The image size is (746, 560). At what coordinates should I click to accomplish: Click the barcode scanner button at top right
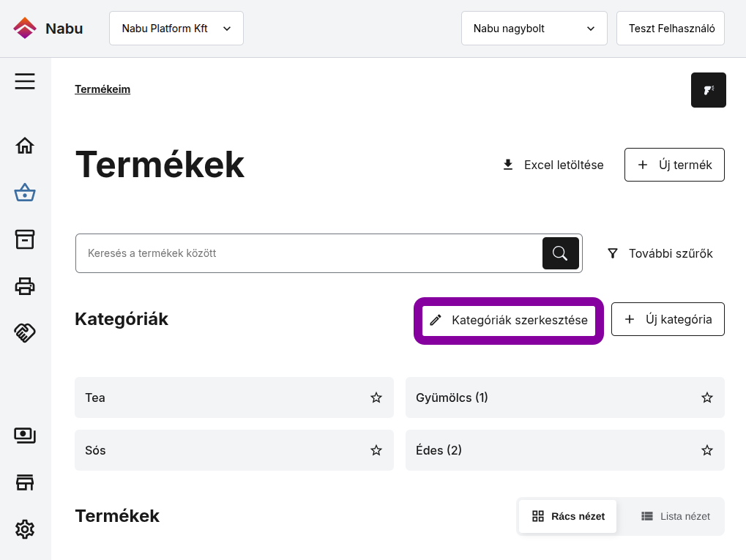[709, 90]
